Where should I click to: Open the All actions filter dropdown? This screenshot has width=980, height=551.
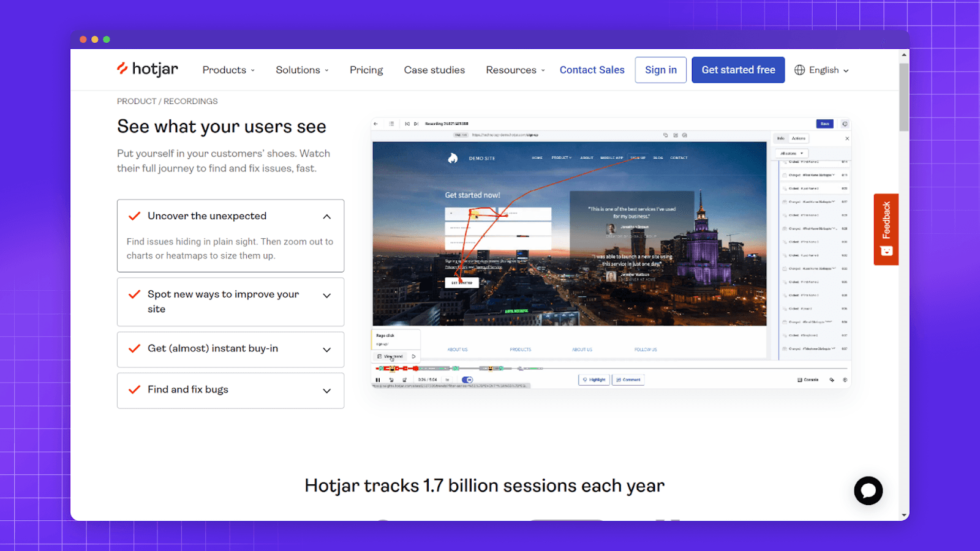(x=792, y=153)
